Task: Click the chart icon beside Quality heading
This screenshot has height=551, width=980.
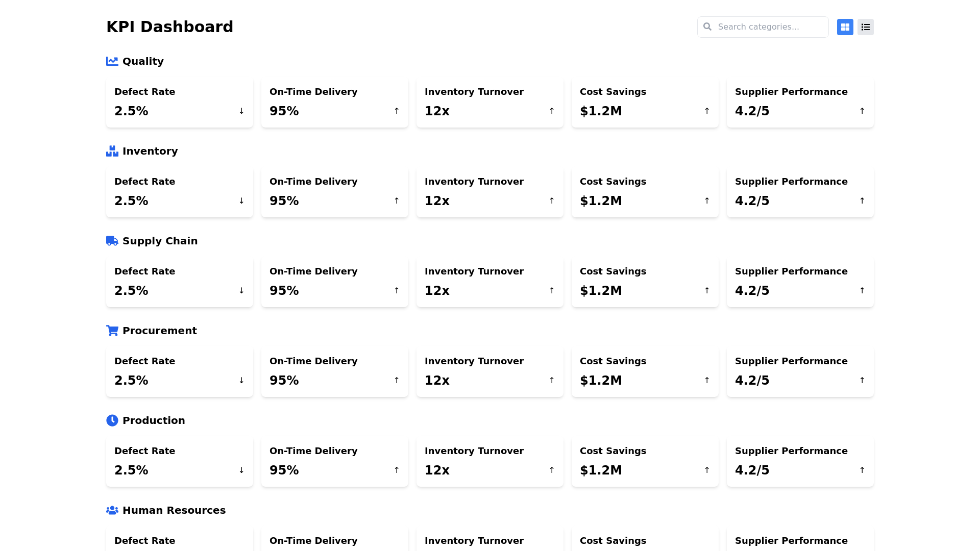Action: click(x=112, y=61)
